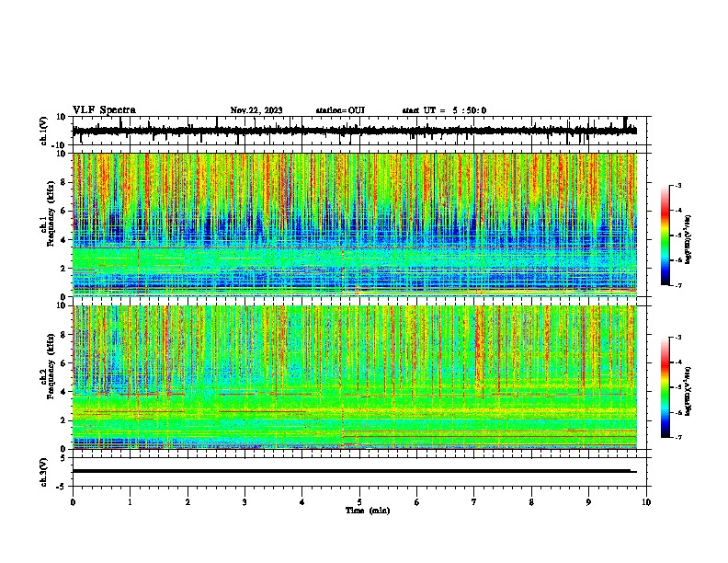
Task: Click the time axis tick label '9'
Action: [x=588, y=502]
